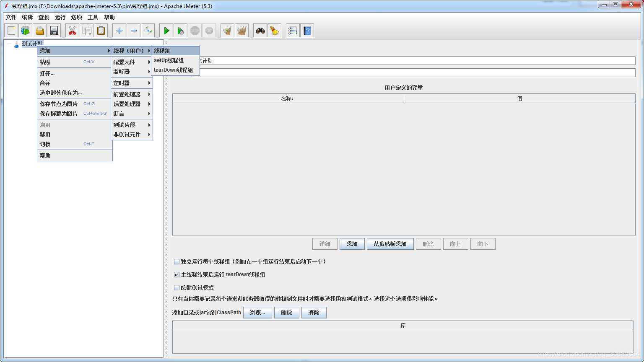The width and height of the screenshot is (644, 362).
Task: Click 从剪贴板添加 button
Action: [x=390, y=244]
